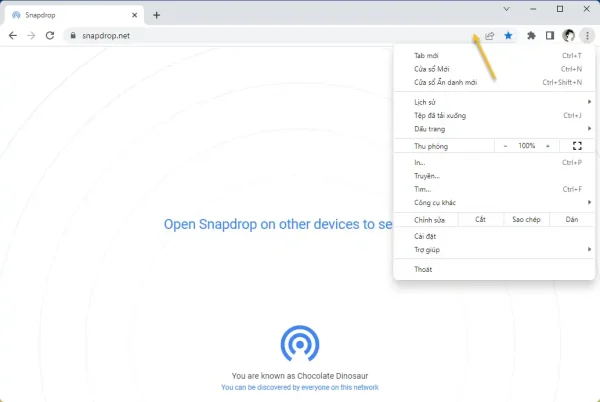Expand the 'Lịch sử' submenu

tap(494, 102)
